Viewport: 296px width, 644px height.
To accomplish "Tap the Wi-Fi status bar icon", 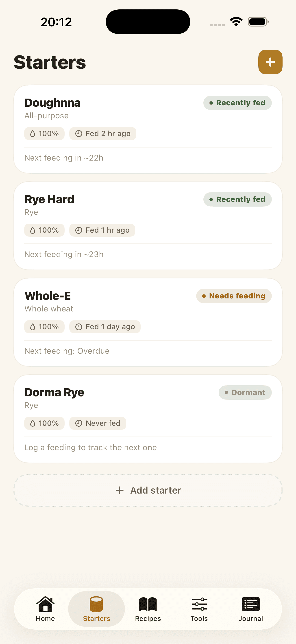I will (x=236, y=22).
